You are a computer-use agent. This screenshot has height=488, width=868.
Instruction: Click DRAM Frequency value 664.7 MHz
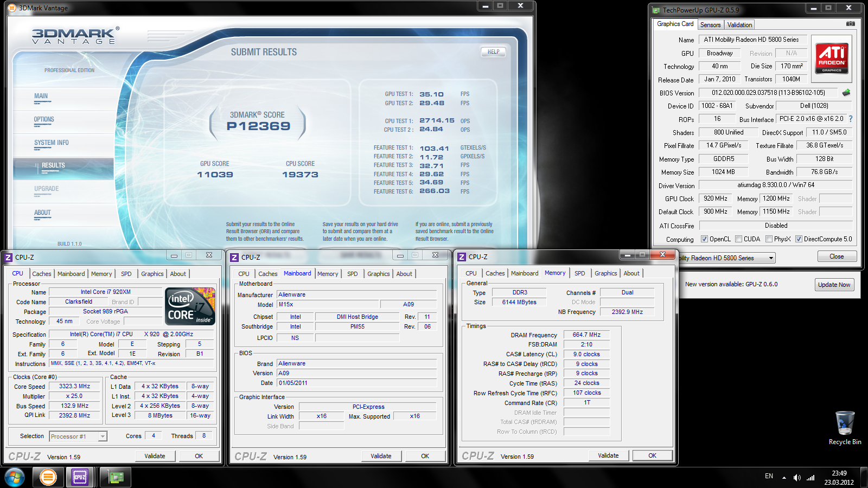586,335
